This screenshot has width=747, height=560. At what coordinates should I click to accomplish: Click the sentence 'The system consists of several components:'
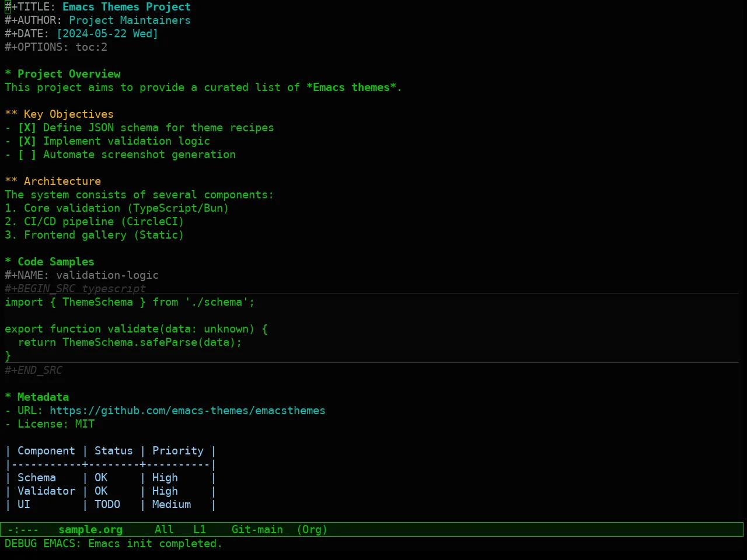coord(139,195)
